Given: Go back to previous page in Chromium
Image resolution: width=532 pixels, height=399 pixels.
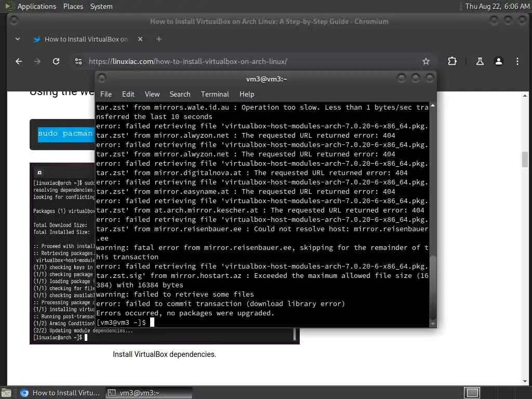Looking at the screenshot, I should point(19,61).
